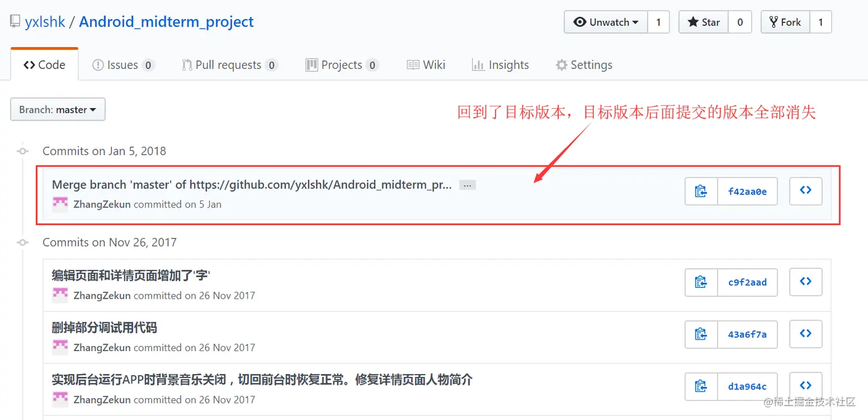This screenshot has width=868, height=420.
Task: Open the Android_midterm_project repository link
Action: 166,22
